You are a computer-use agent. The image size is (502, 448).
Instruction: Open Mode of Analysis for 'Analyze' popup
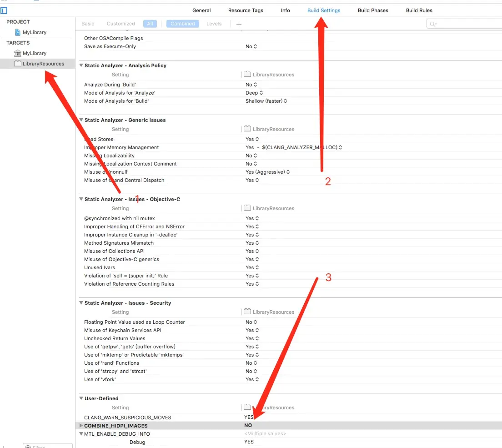coord(254,93)
